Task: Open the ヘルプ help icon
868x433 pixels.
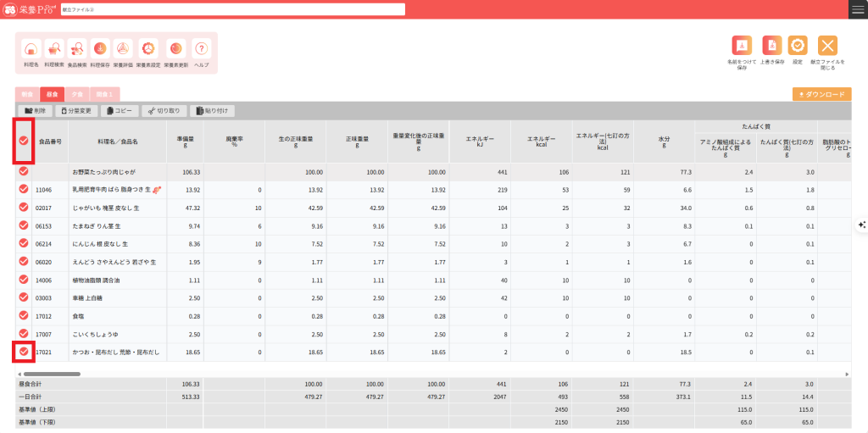Action: 201,49
